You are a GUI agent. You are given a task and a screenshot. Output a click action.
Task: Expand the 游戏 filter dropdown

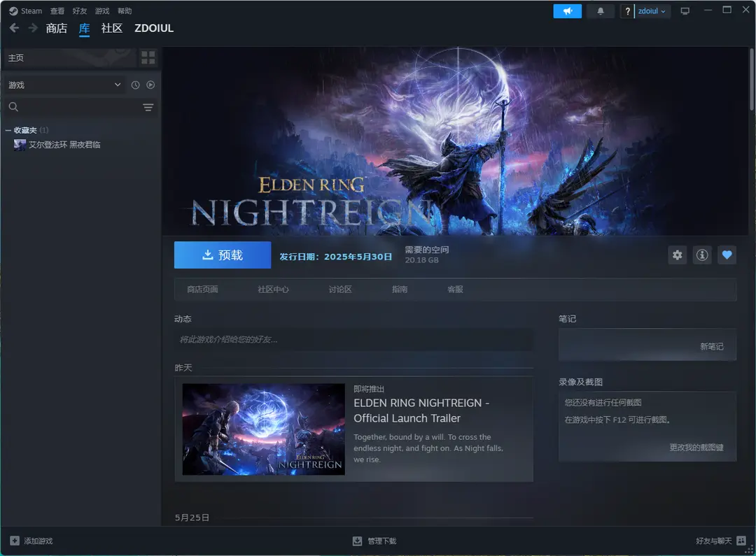pyautogui.click(x=64, y=85)
